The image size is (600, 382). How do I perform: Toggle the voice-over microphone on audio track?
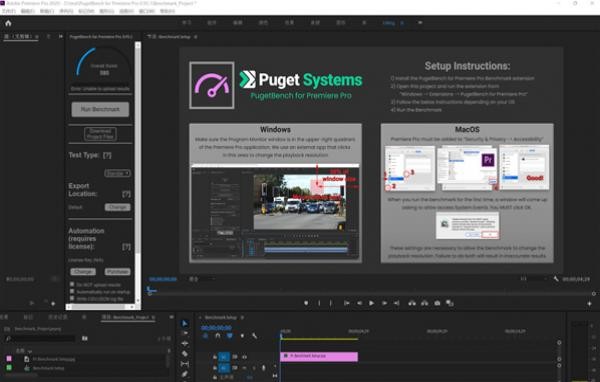[264, 367]
